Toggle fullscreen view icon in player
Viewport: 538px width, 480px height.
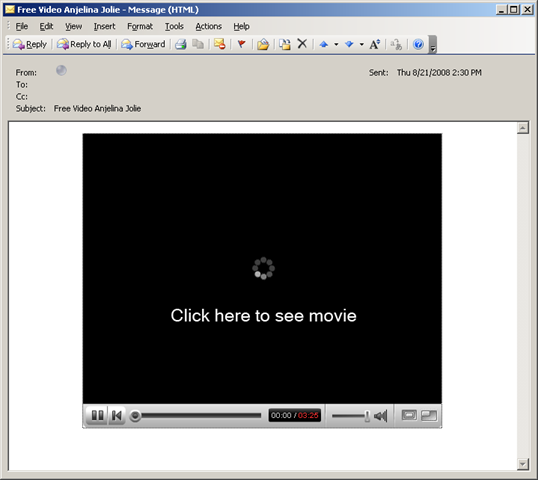pyautogui.click(x=409, y=415)
